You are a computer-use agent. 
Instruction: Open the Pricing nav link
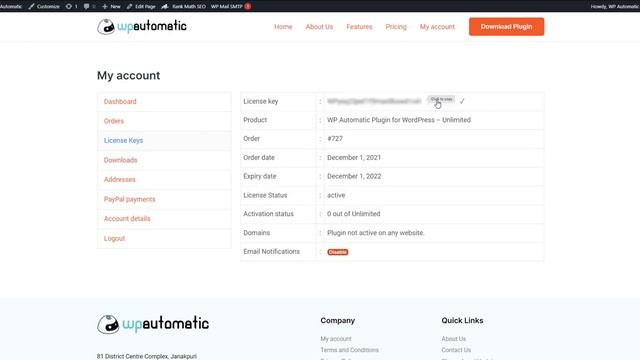coord(396,27)
